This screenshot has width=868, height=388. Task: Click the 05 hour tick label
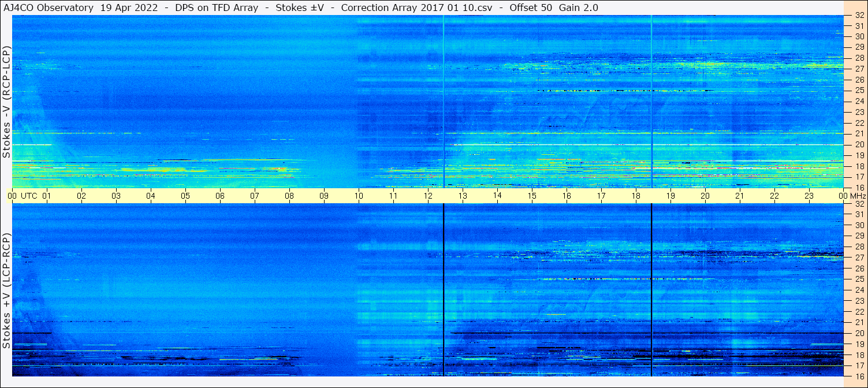pos(185,196)
